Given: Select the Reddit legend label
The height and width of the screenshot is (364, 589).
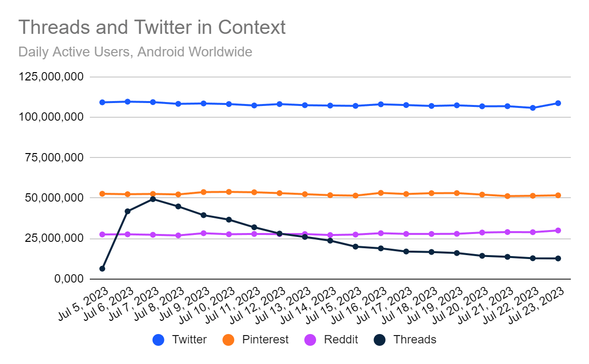Looking at the screenshot, I should tap(341, 339).
